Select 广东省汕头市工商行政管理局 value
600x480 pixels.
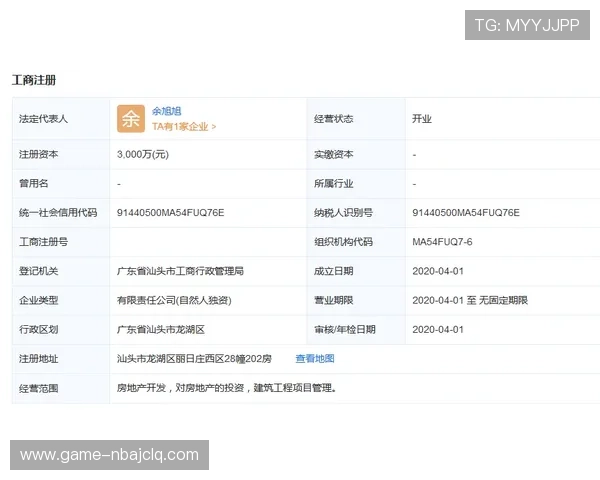(x=180, y=271)
